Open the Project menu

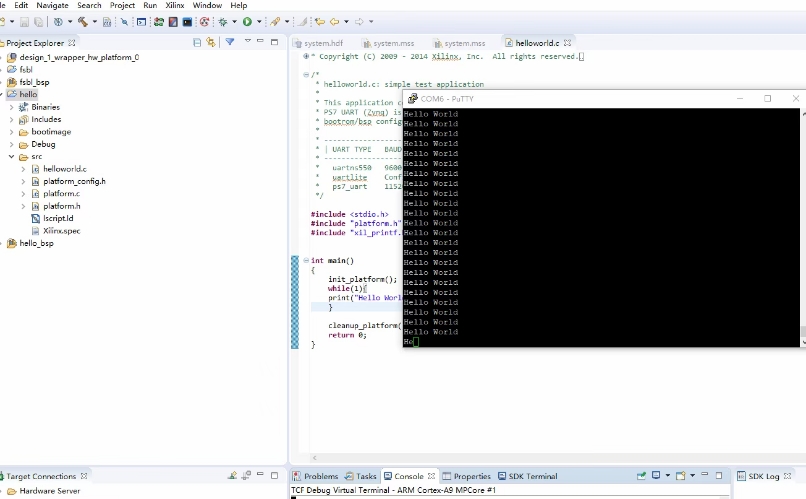click(122, 5)
